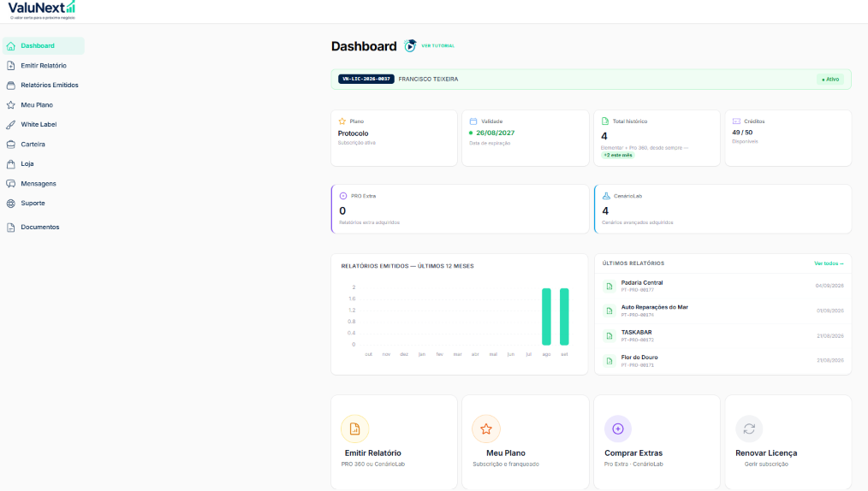Open the Flor do Douro report row

pyautogui.click(x=723, y=360)
